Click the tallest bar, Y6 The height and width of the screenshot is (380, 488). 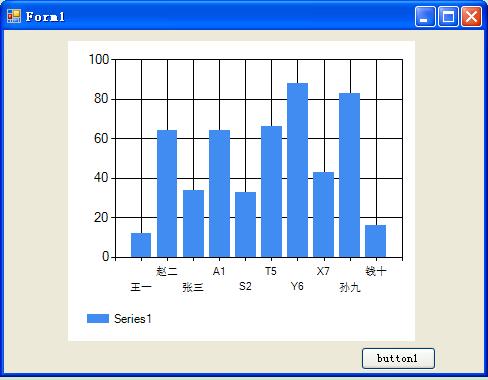click(x=297, y=170)
